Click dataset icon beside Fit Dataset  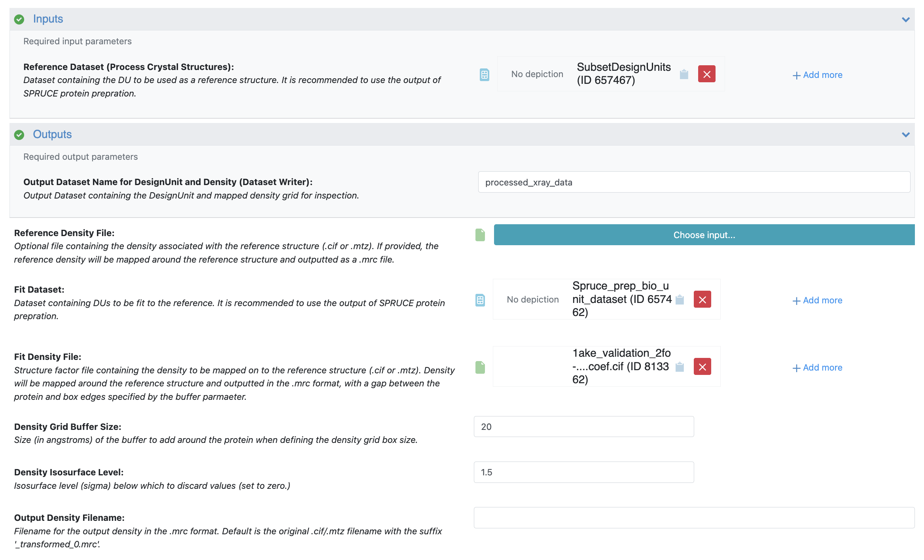click(480, 300)
